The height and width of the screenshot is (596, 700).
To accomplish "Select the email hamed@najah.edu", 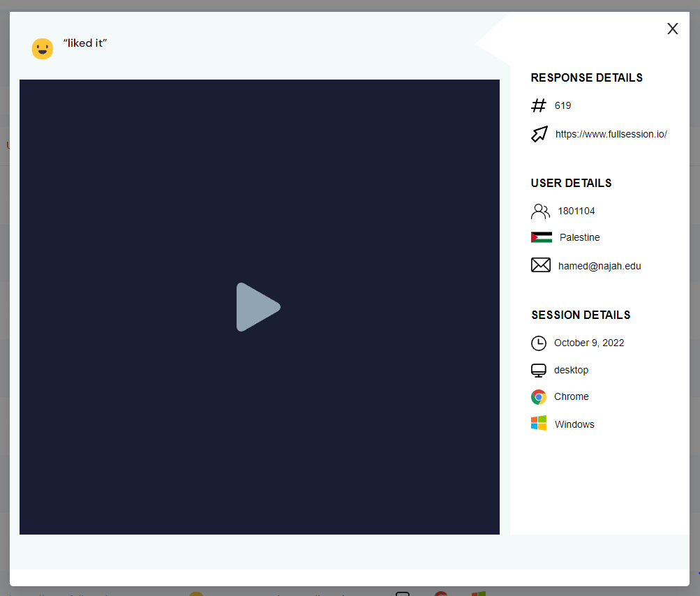I will (600, 266).
